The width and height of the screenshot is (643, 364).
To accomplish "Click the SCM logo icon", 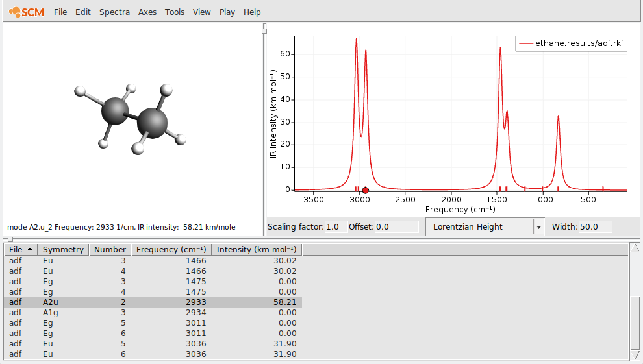I will pyautogui.click(x=27, y=12).
